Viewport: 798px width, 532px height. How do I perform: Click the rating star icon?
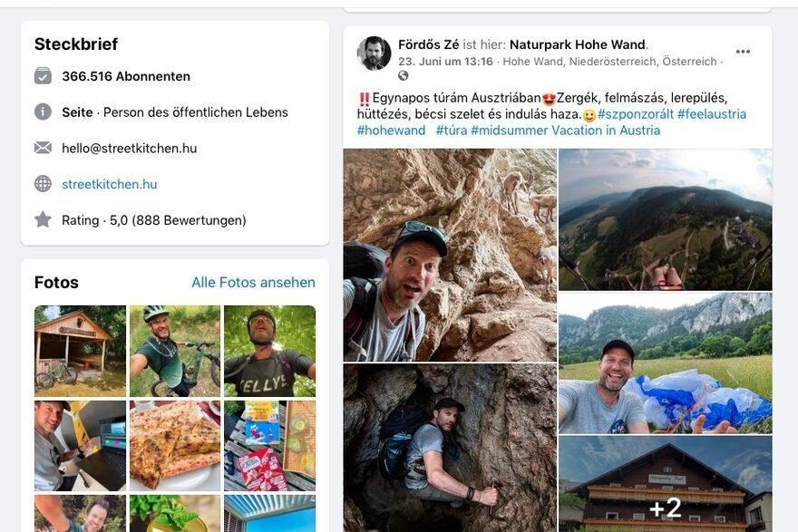coord(43,219)
